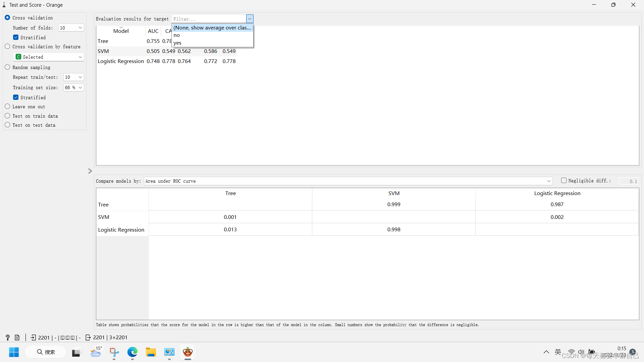Image resolution: width=644 pixels, height=362 pixels.
Task: Uncheck Stratified under Cross validation
Action: pos(16,38)
